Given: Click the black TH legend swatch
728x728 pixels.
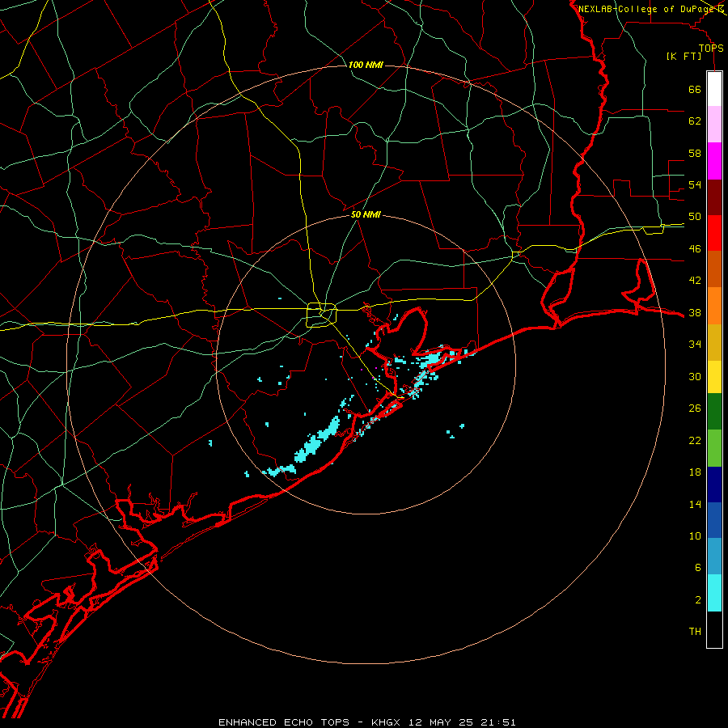Looking at the screenshot, I should [x=714, y=629].
